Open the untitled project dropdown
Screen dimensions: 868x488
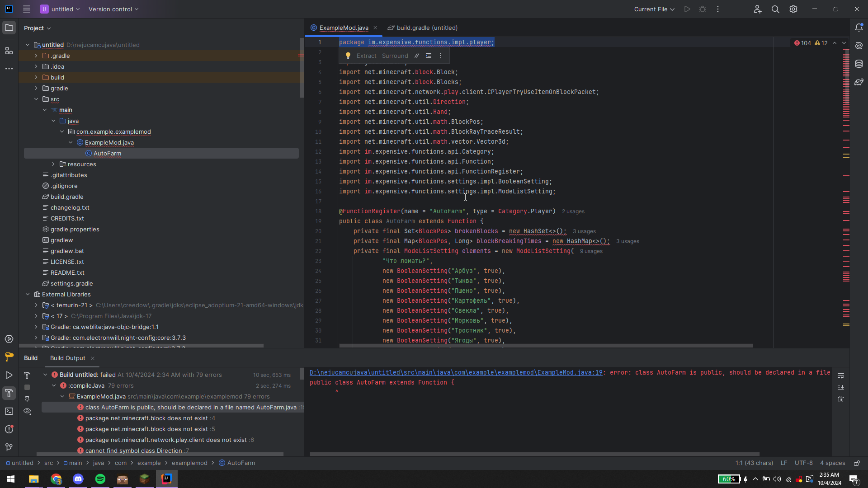[x=60, y=9]
